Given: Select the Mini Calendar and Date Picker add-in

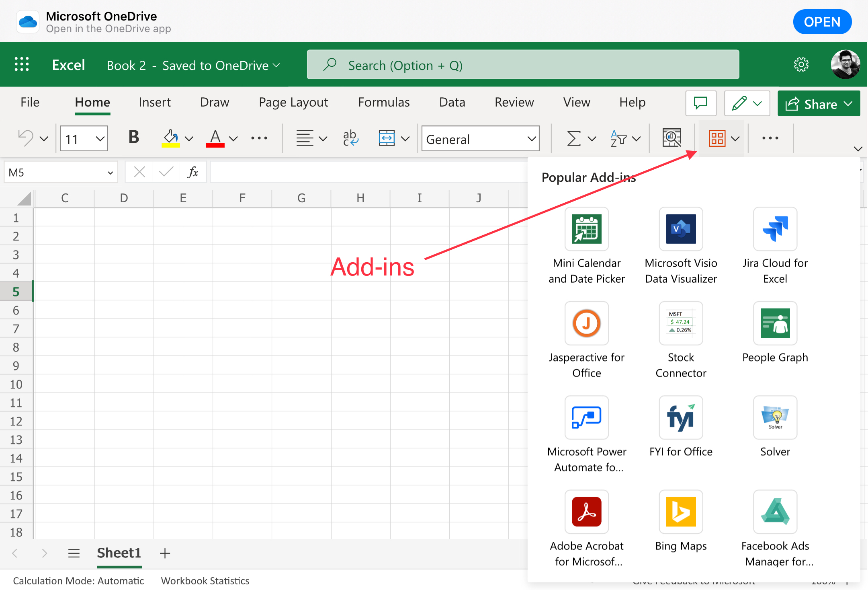Looking at the screenshot, I should [587, 246].
